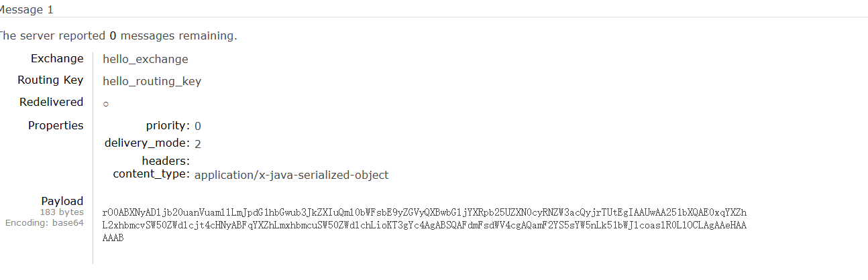The width and height of the screenshot is (868, 280).
Task: Click the 0 messages remaining notice
Action: pos(117,36)
